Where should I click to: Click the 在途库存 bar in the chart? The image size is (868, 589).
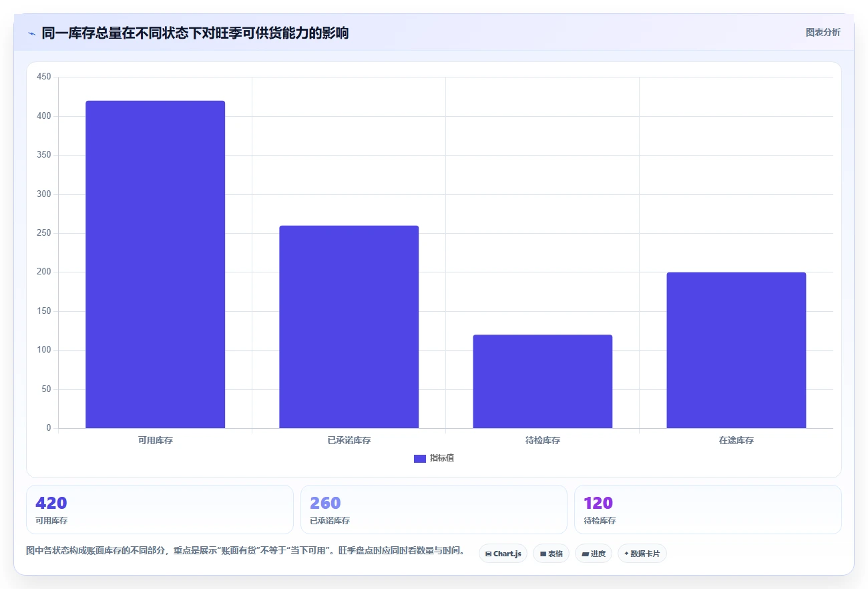click(x=736, y=350)
